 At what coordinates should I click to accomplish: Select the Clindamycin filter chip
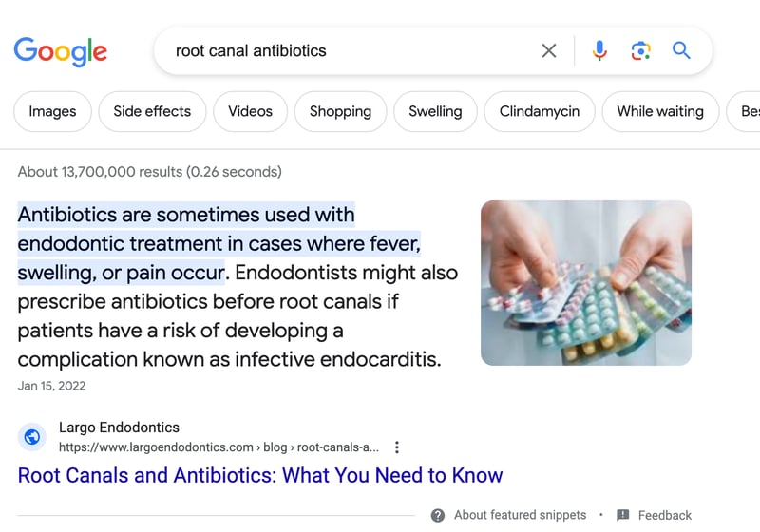[x=540, y=111]
